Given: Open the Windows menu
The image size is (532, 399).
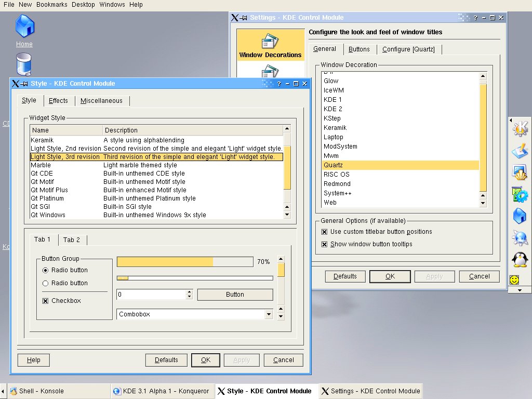Looking at the screenshot, I should tap(112, 5).
